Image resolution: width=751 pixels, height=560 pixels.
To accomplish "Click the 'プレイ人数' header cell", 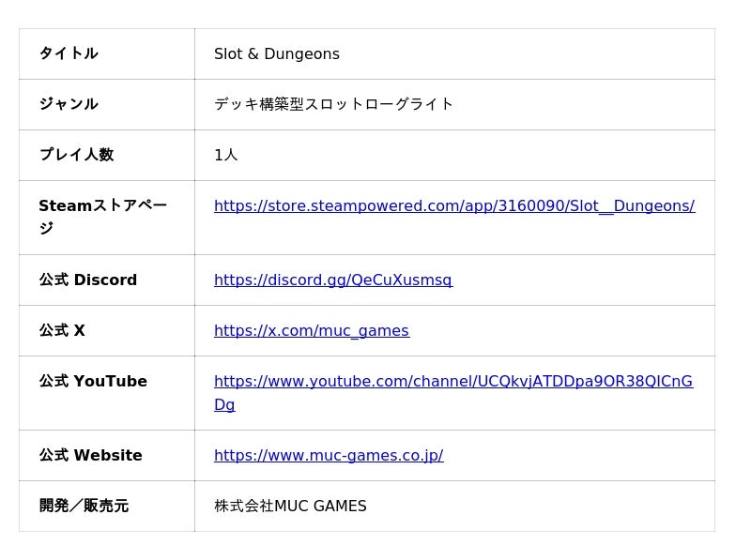I will point(76,156).
